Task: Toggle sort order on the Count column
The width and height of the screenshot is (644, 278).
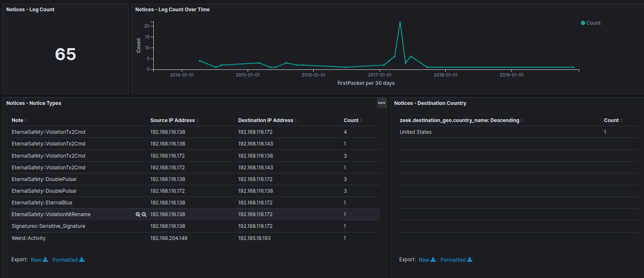Action: (360, 120)
